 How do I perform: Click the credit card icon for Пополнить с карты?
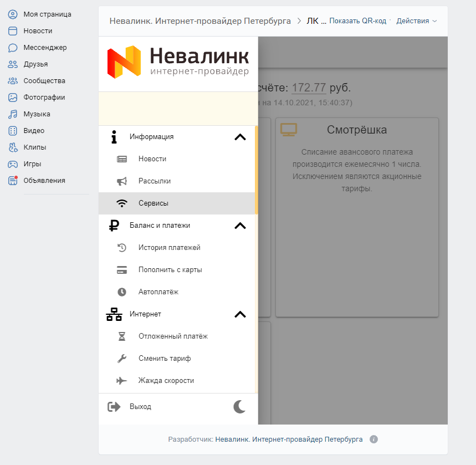pos(122,270)
